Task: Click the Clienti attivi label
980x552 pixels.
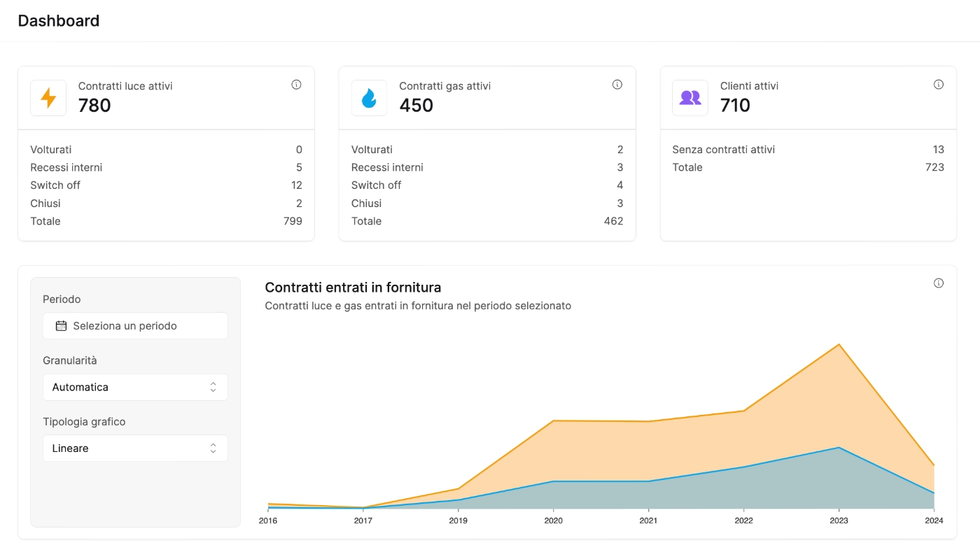Action: [x=749, y=86]
